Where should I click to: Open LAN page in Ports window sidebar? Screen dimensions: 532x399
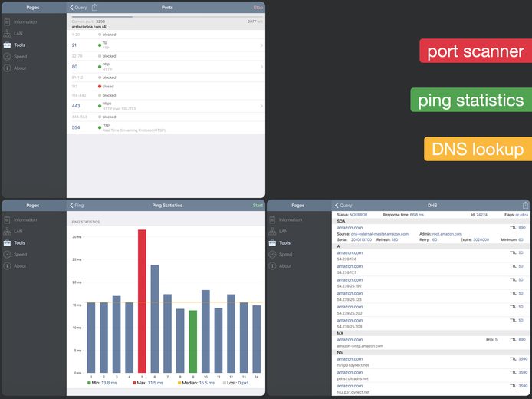[x=14, y=33]
